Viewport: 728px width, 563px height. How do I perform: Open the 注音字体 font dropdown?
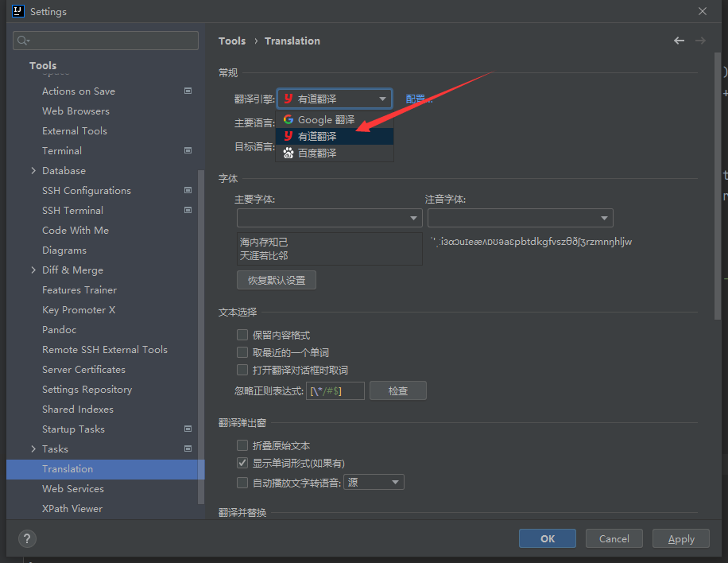[x=520, y=218]
